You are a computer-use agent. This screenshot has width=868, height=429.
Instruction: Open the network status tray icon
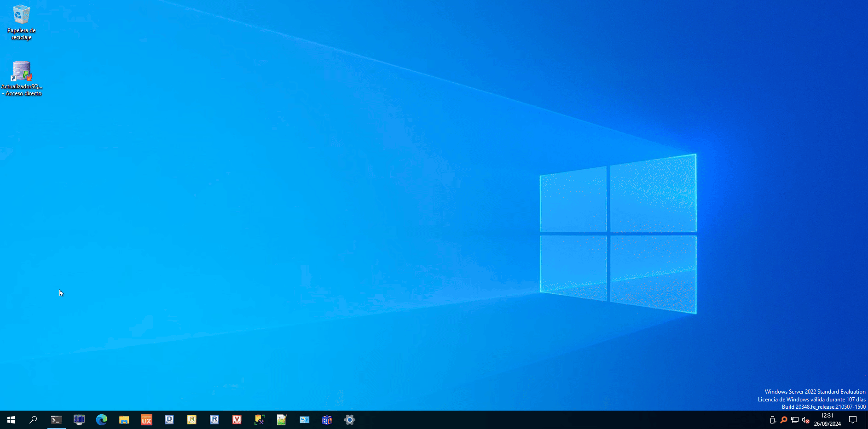795,420
